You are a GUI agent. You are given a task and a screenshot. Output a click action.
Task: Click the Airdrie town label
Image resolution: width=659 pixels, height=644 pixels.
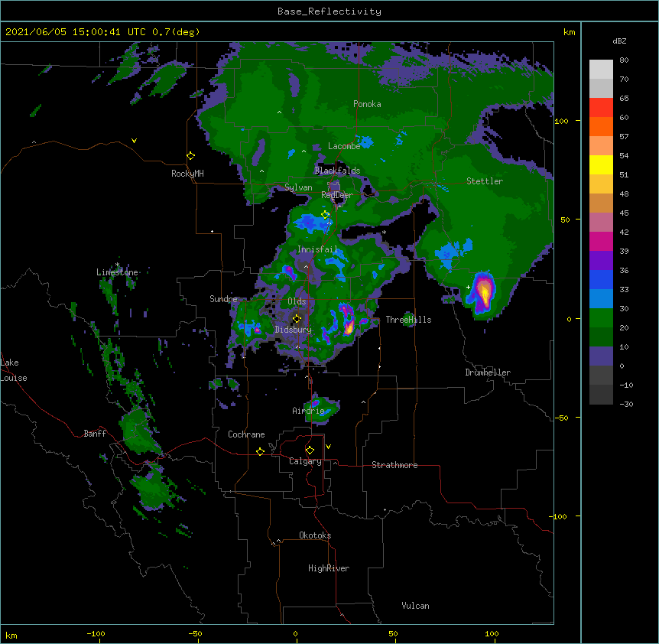coord(309,411)
